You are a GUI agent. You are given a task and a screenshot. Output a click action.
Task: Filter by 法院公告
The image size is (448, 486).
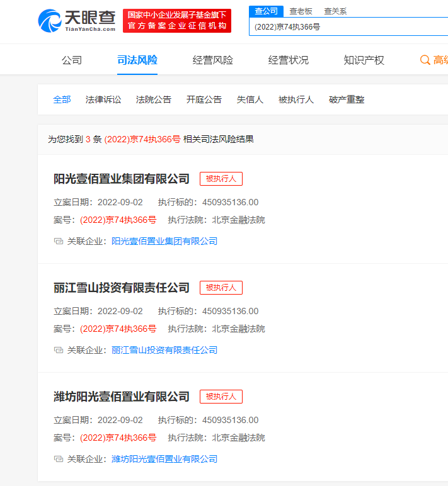(154, 99)
